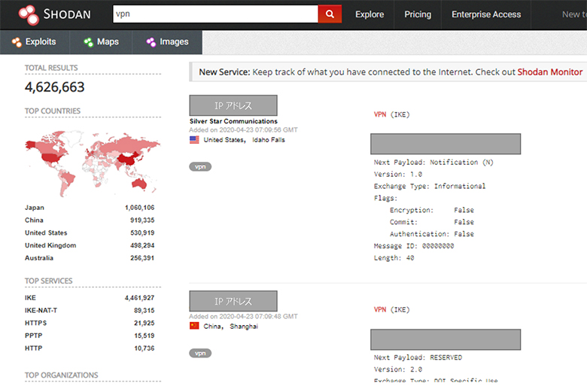The height and width of the screenshot is (392, 587).
Task: Click 'Next Payload: Notification (N)' line
Action: [x=433, y=162]
